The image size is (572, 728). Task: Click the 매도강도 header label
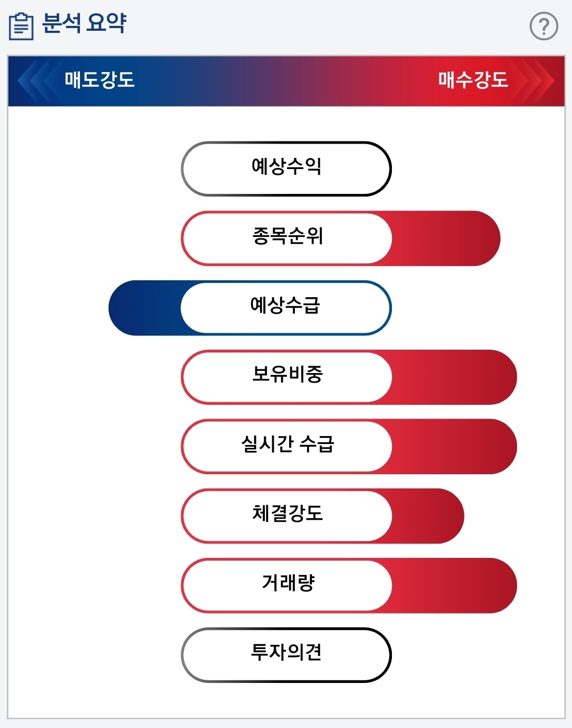click(100, 81)
